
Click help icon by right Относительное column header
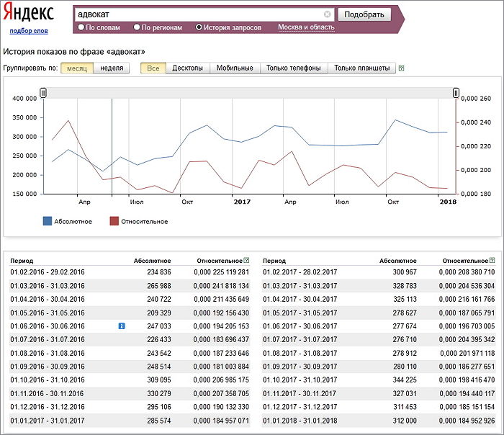point(492,261)
